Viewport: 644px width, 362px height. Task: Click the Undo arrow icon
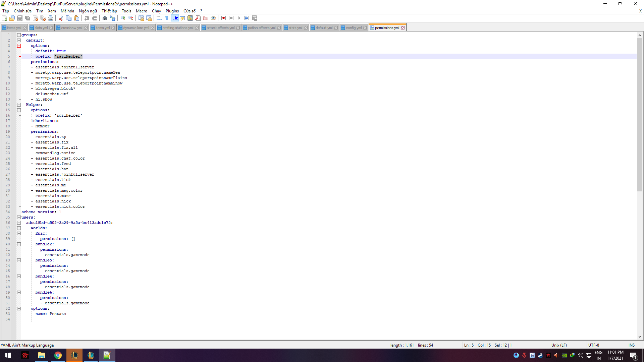[x=87, y=18]
